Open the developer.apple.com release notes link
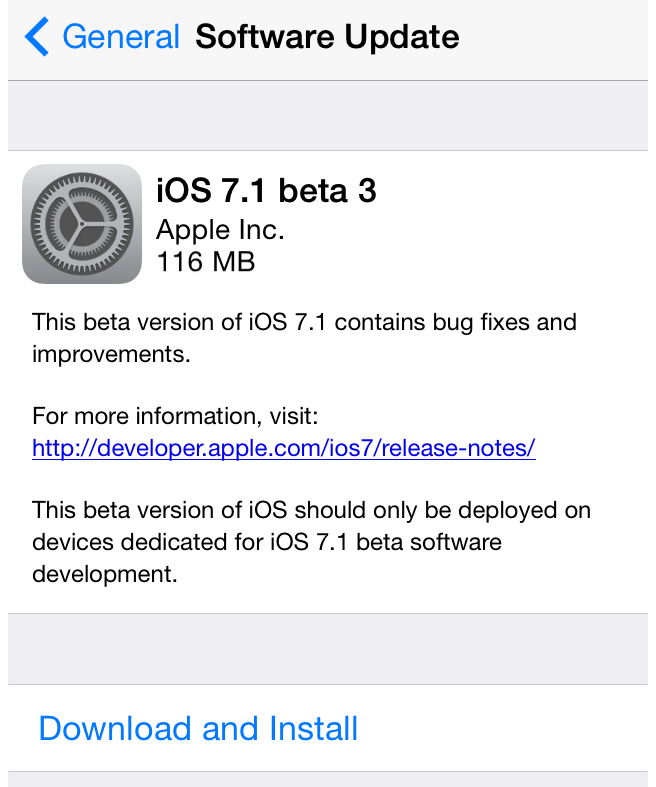The height and width of the screenshot is (787, 656). (x=284, y=448)
